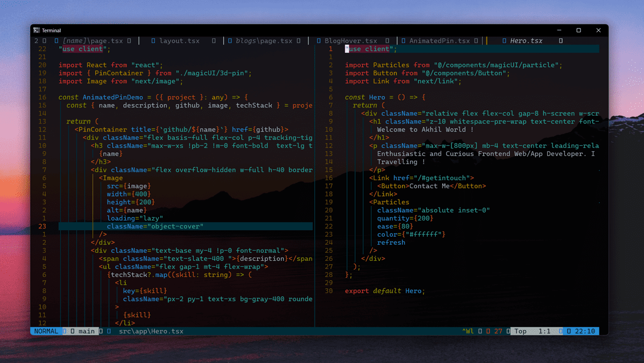The width and height of the screenshot is (644, 363).
Task: Click the file icon before layout.tsx tab
Action: pos(153,41)
